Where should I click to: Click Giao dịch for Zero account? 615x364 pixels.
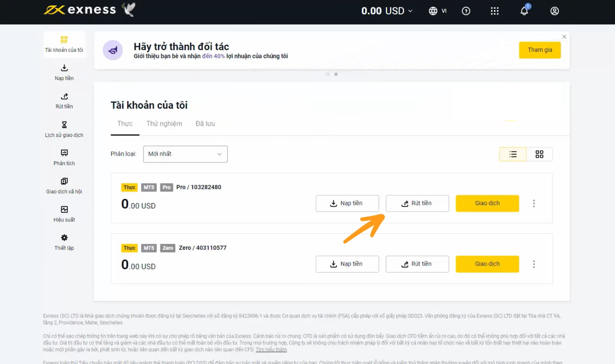pyautogui.click(x=487, y=264)
